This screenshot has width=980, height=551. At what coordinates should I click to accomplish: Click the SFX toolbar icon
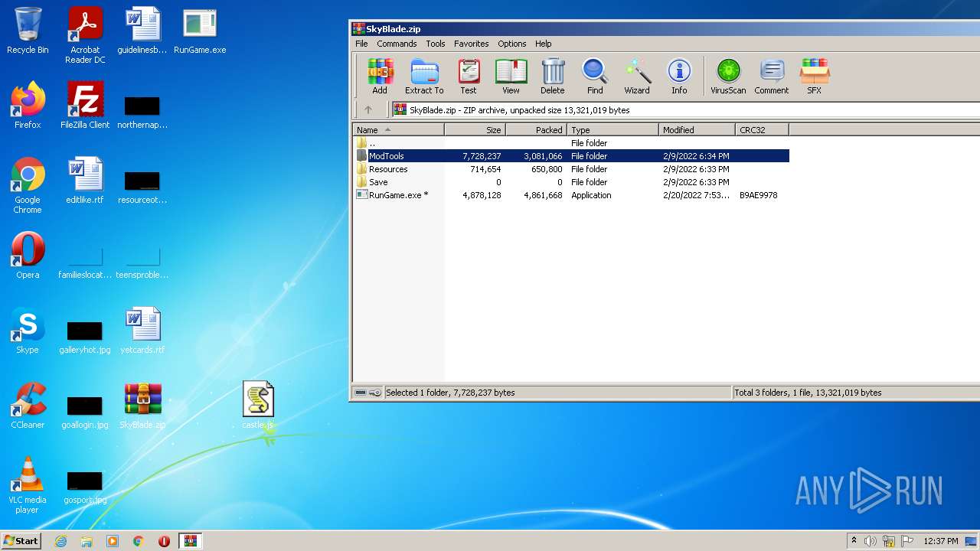tap(814, 77)
